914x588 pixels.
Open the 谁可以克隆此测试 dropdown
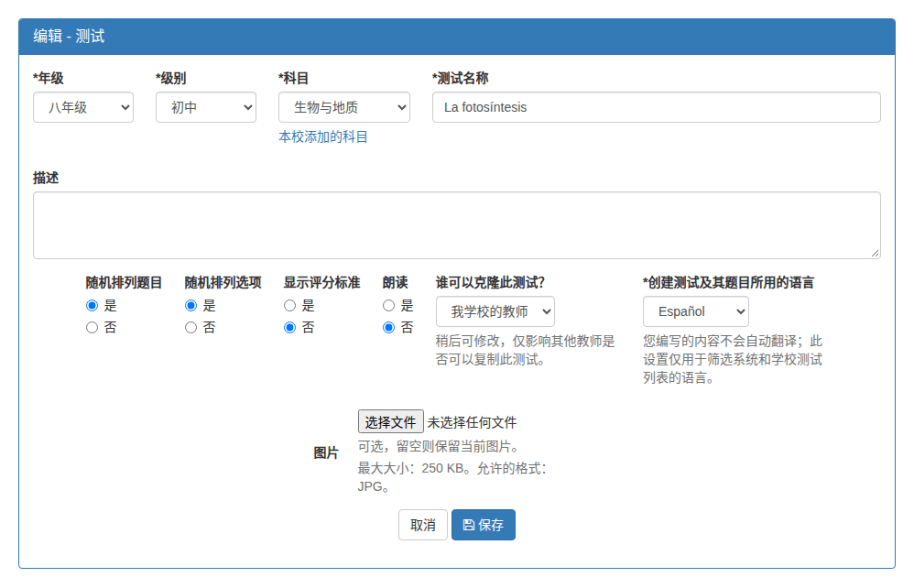point(495,311)
